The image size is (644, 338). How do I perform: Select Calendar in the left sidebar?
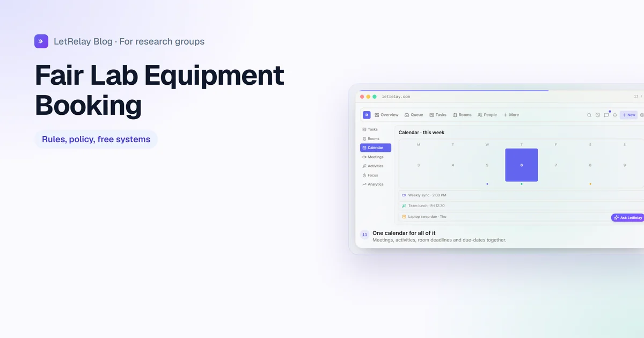click(x=376, y=148)
